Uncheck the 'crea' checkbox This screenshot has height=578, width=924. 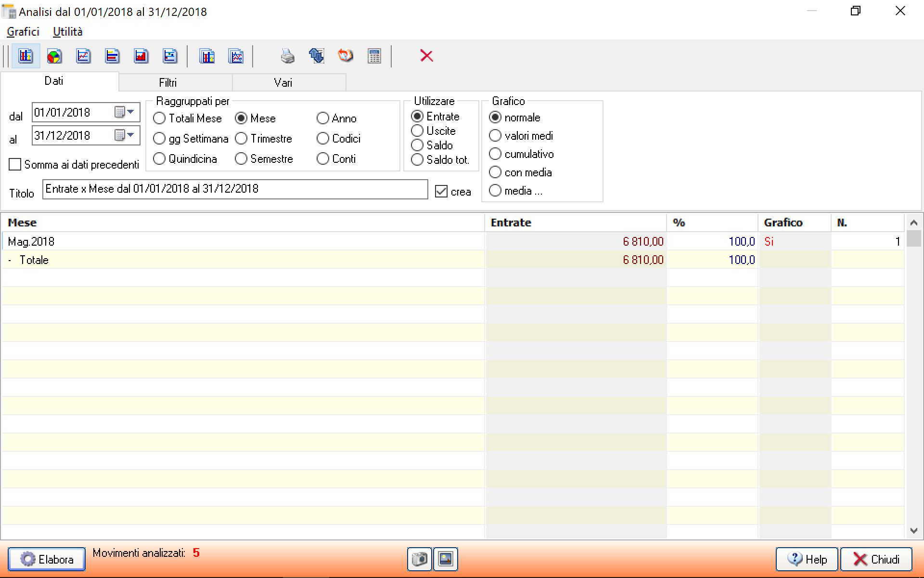[441, 192]
